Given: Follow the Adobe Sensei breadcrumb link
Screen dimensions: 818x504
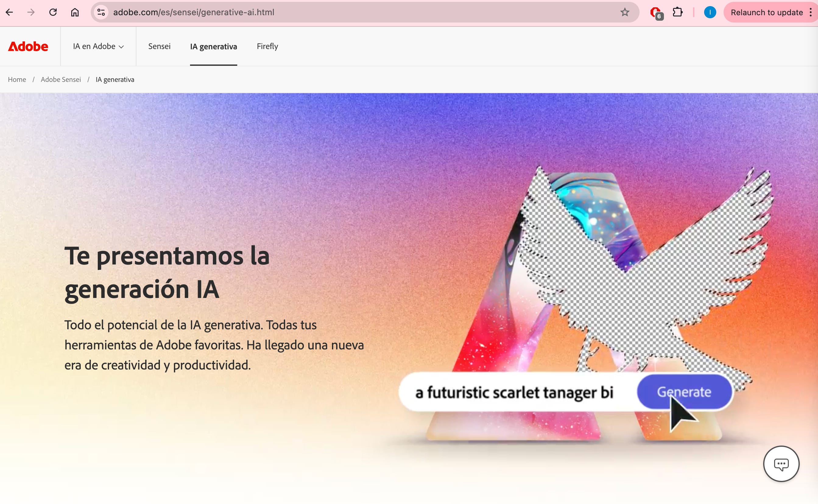Looking at the screenshot, I should click(61, 79).
